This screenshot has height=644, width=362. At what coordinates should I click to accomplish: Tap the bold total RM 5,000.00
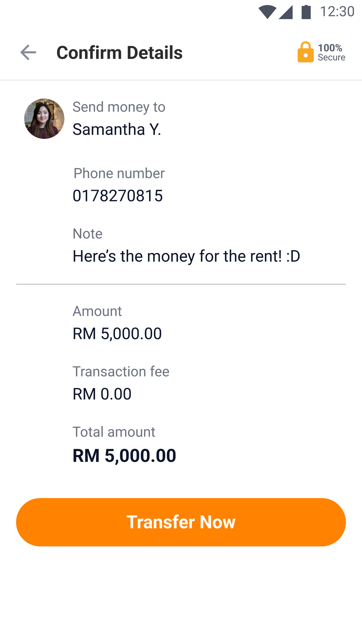tap(124, 455)
